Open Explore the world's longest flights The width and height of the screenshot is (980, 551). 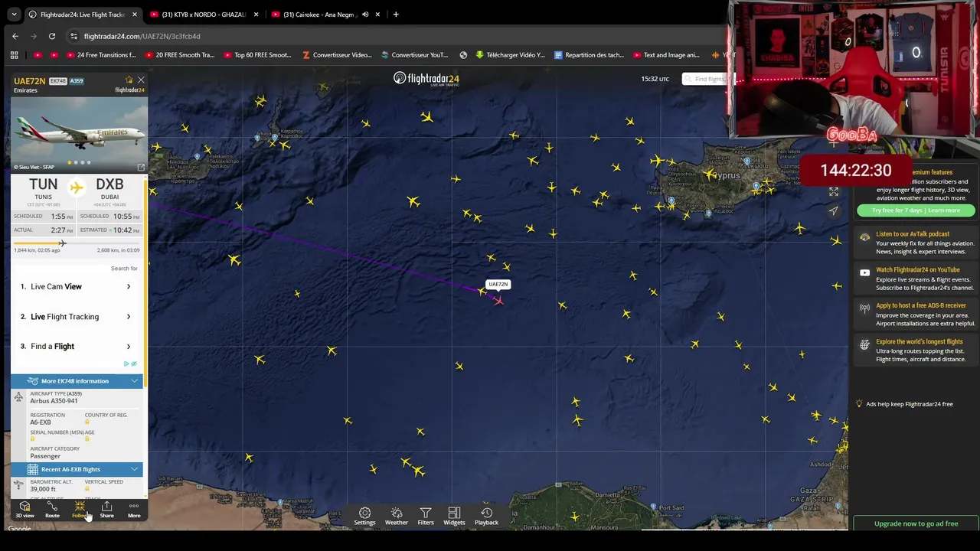pyautogui.click(x=917, y=350)
